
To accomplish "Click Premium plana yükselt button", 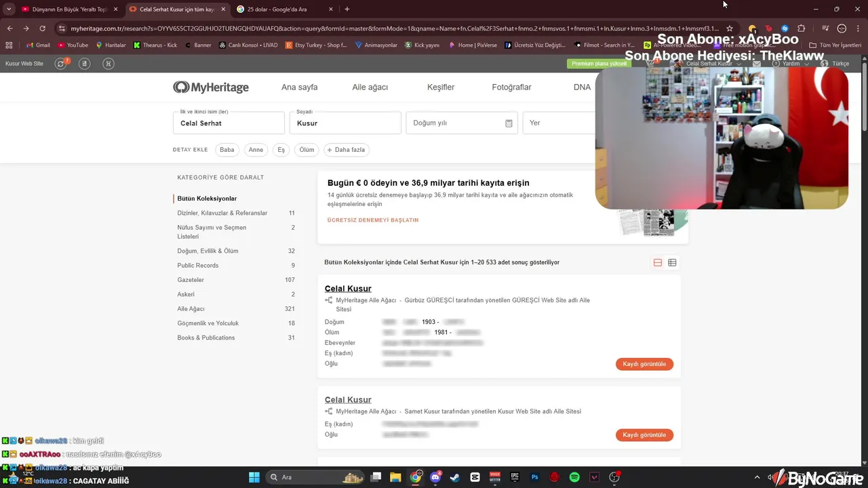I will [599, 64].
